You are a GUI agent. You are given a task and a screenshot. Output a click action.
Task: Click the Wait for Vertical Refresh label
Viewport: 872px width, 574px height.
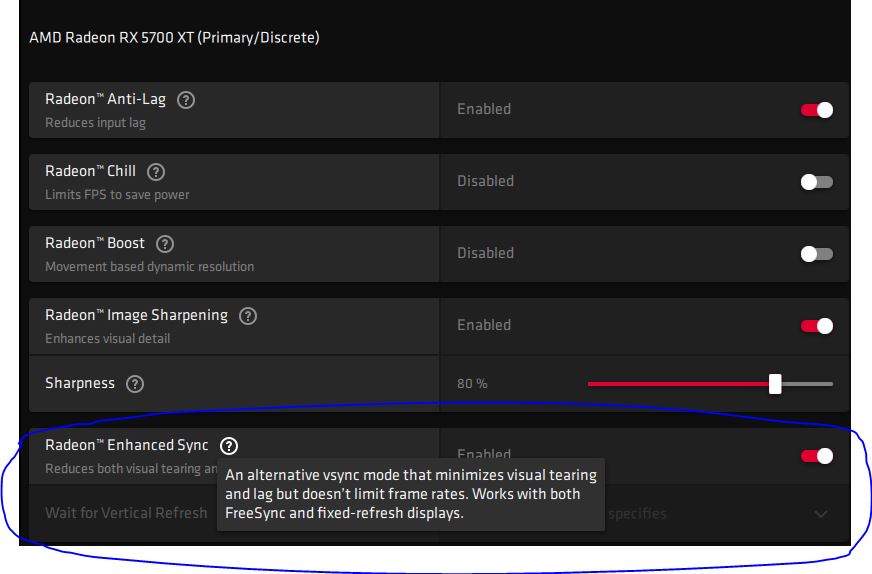pyautogui.click(x=126, y=513)
